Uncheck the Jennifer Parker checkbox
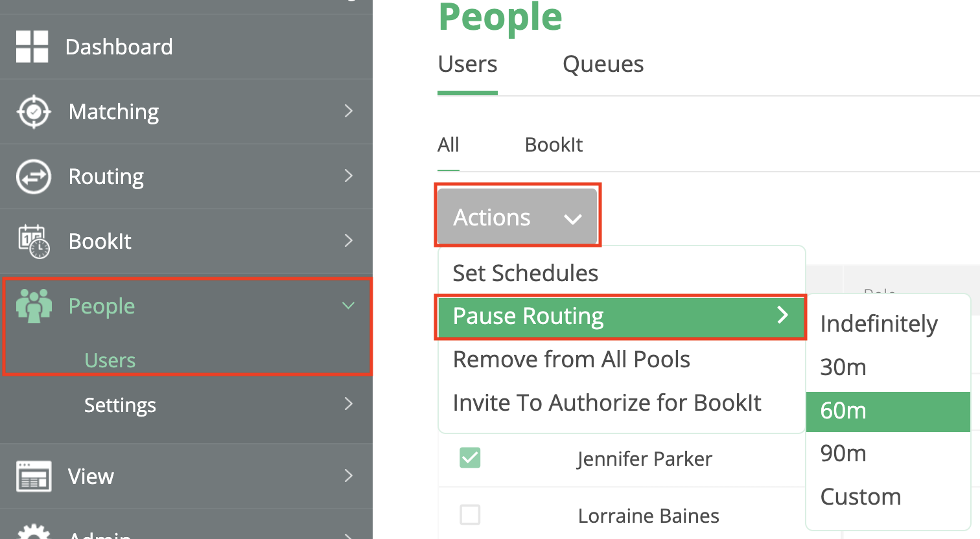This screenshot has height=539, width=980. pos(470,458)
